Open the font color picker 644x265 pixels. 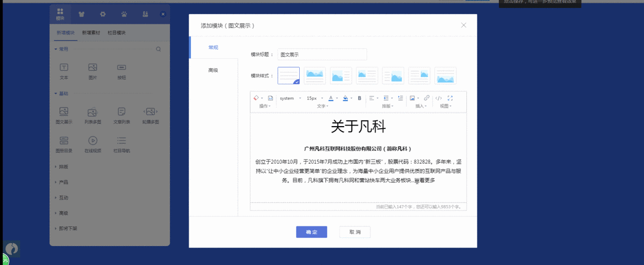click(330, 98)
